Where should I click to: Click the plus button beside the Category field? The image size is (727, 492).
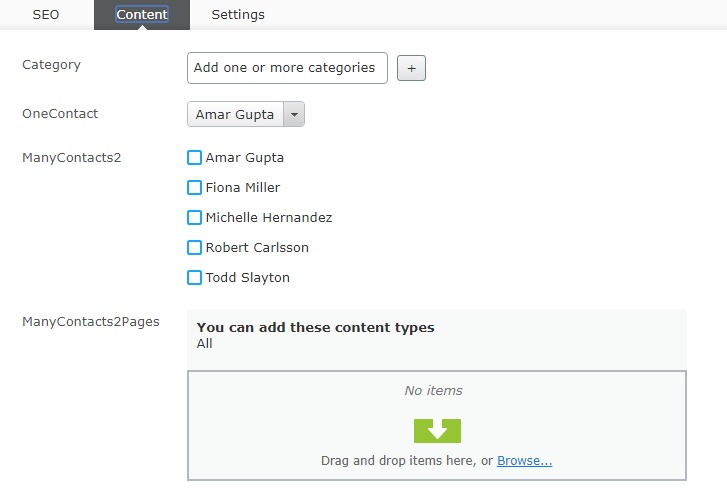[x=411, y=68]
